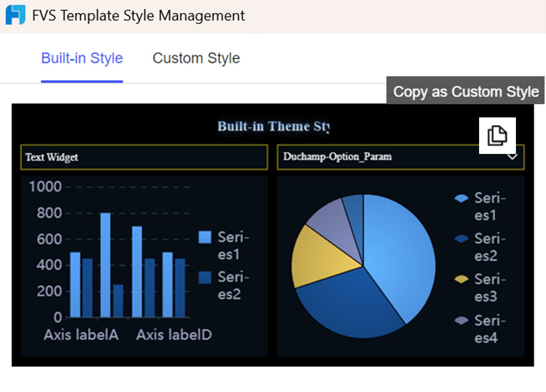
Task: Expand the Duchamp-Option_Param dropdown arrow
Action: click(512, 157)
